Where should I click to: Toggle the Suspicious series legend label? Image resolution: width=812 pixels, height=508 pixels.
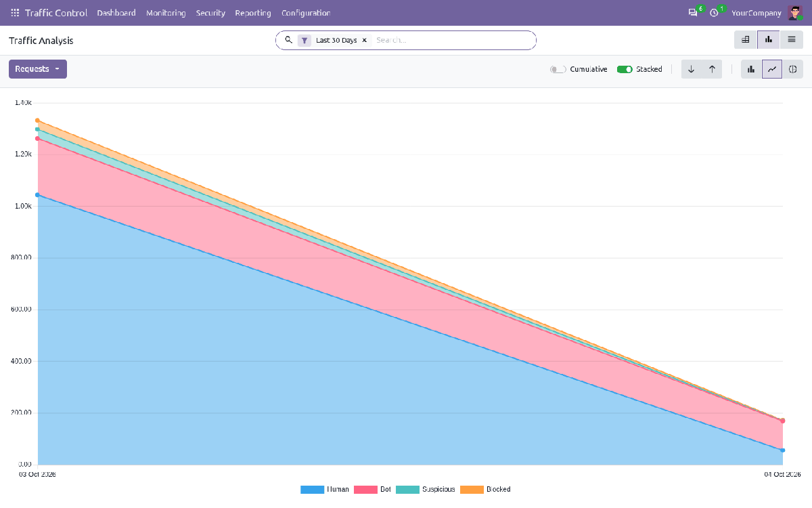click(438, 490)
